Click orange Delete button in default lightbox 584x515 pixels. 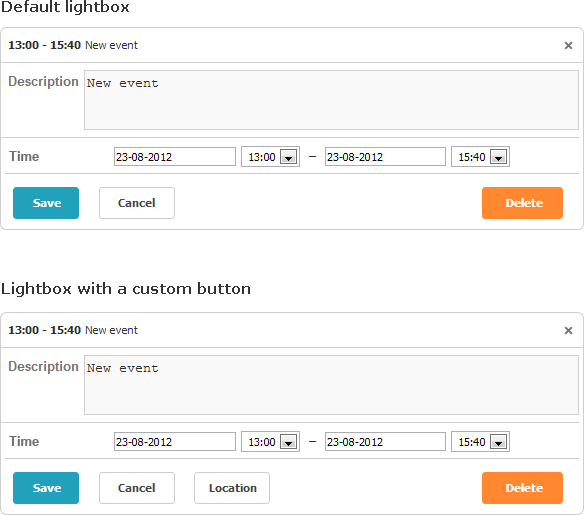[x=522, y=203]
